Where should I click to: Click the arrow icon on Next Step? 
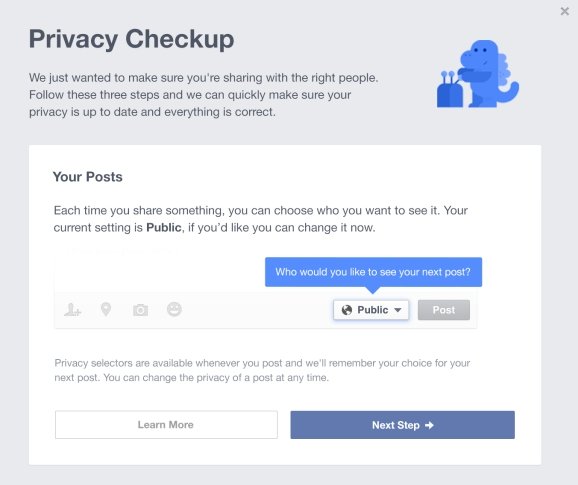pyautogui.click(x=429, y=425)
